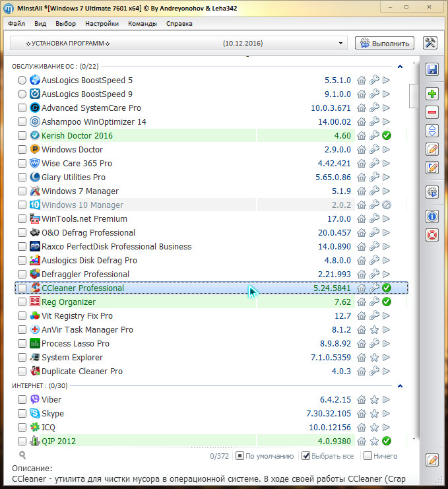The height and width of the screenshot is (489, 448).
Task: Click the upper pencil edit icon in sidebar
Action: [x=432, y=149]
